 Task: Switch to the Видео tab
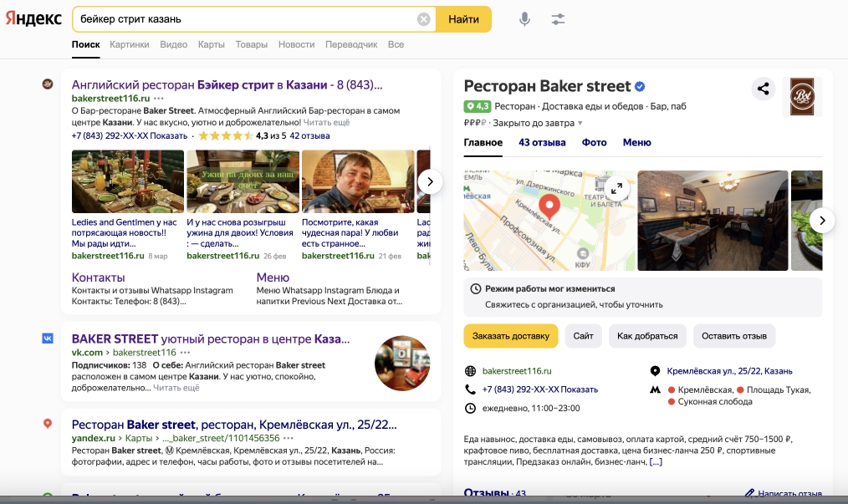[x=174, y=44]
